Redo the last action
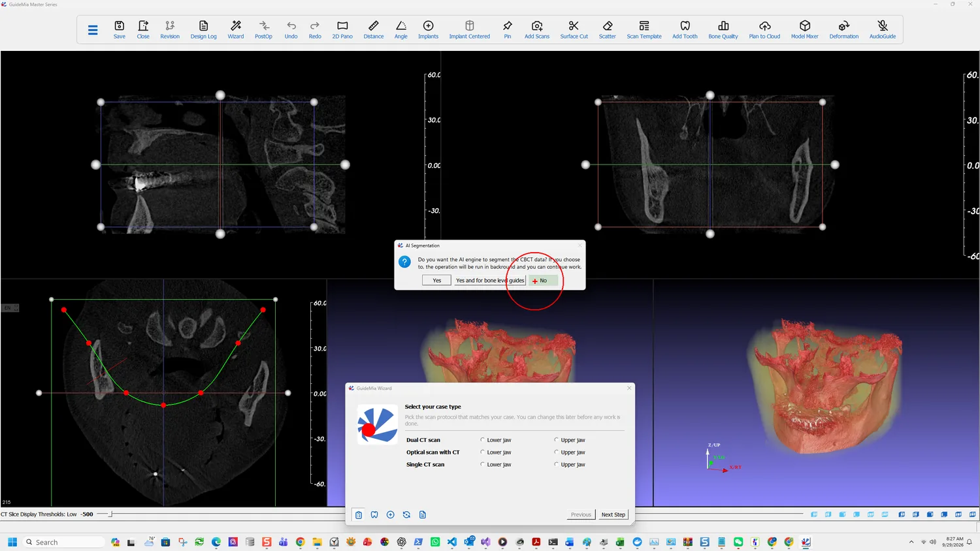 [x=315, y=30]
